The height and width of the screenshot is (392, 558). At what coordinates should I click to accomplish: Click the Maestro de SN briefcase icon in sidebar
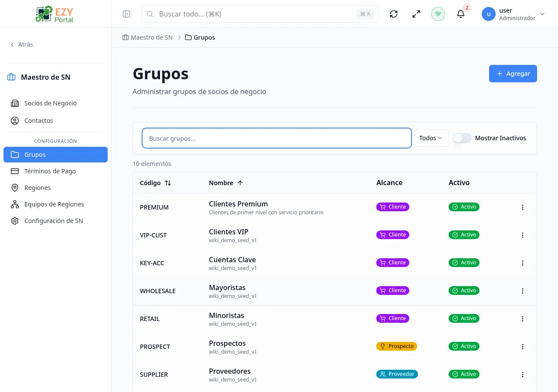point(11,77)
